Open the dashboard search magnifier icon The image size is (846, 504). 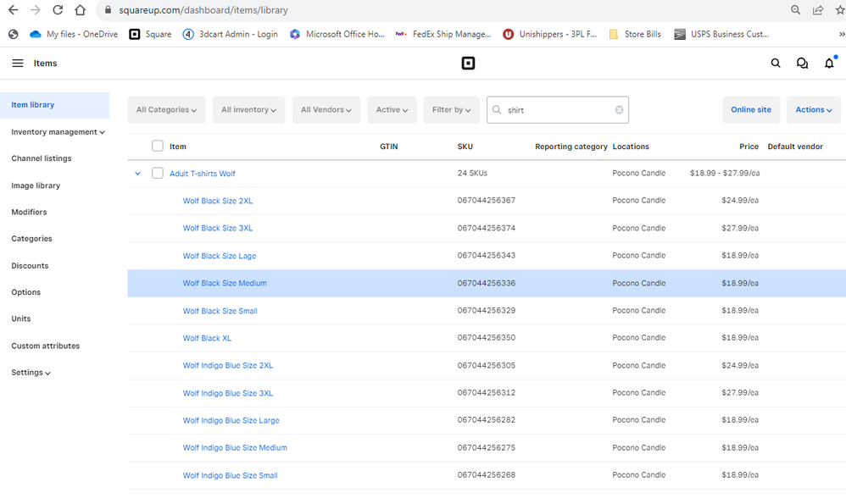pyautogui.click(x=776, y=64)
